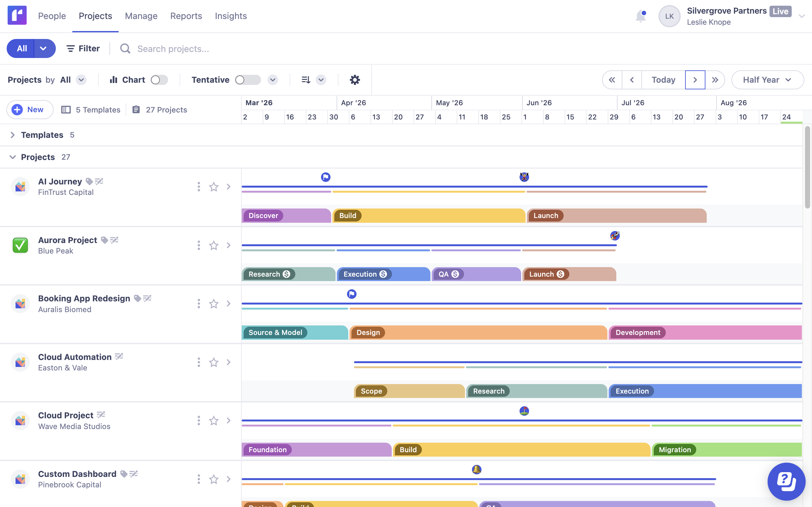Open three-dot menu for AI Journey
This screenshot has height=507, width=812.
point(199,187)
